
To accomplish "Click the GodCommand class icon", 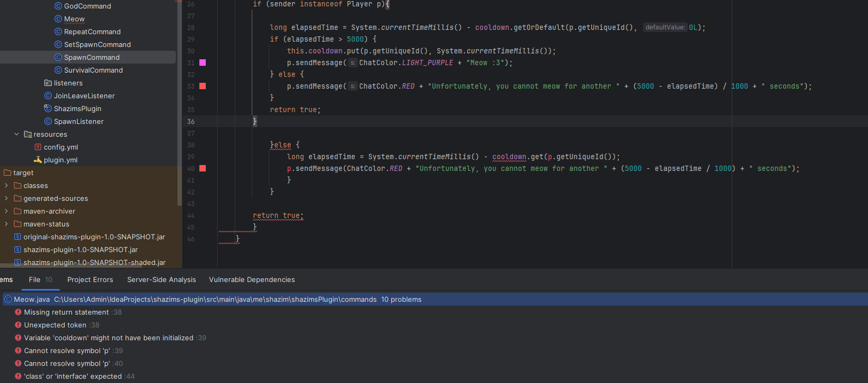I will (x=58, y=6).
